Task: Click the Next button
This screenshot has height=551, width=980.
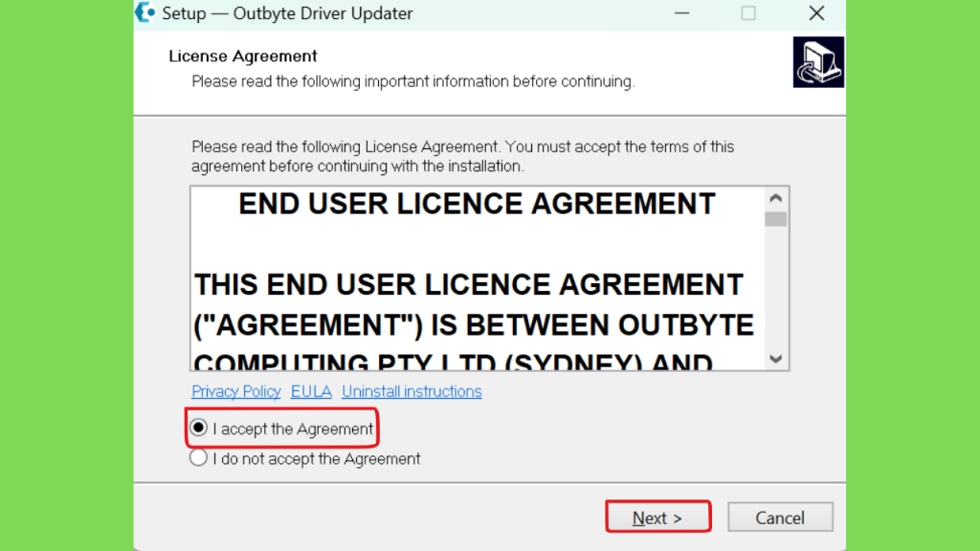Action: click(657, 518)
